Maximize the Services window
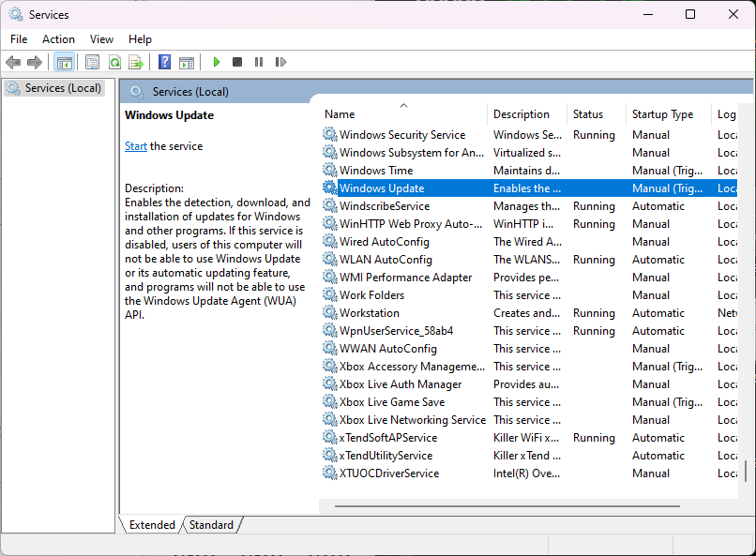Screen dimensions: 756x556 (x=690, y=14)
